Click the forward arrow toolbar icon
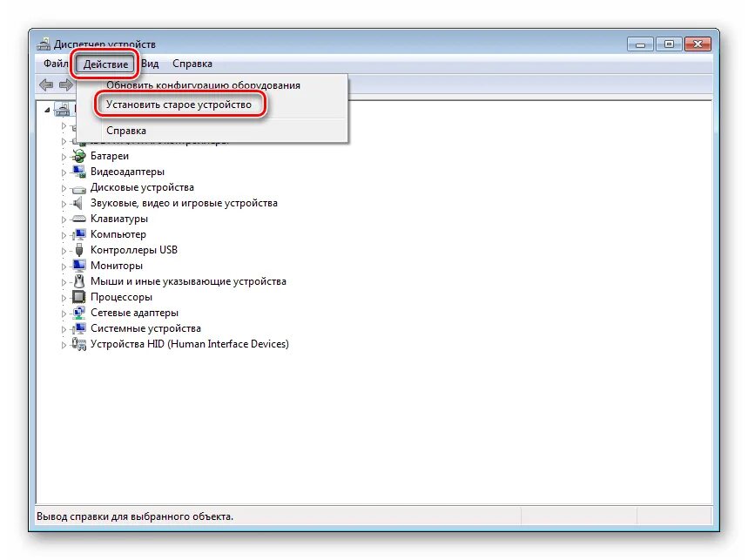Image resolution: width=748 pixels, height=560 pixels. (x=66, y=84)
